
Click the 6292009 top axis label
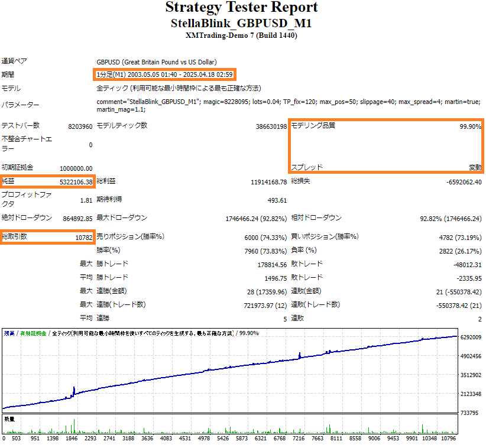point(471,337)
